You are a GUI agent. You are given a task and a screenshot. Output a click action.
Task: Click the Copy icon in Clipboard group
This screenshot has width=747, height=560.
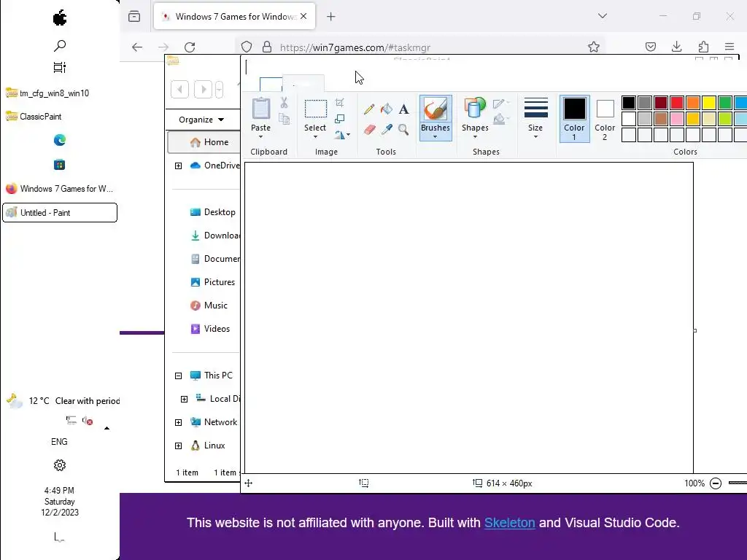click(284, 119)
